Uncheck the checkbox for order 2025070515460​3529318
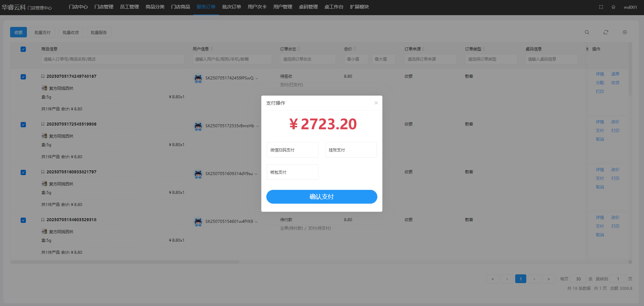The image size is (644, 306). coord(23,220)
